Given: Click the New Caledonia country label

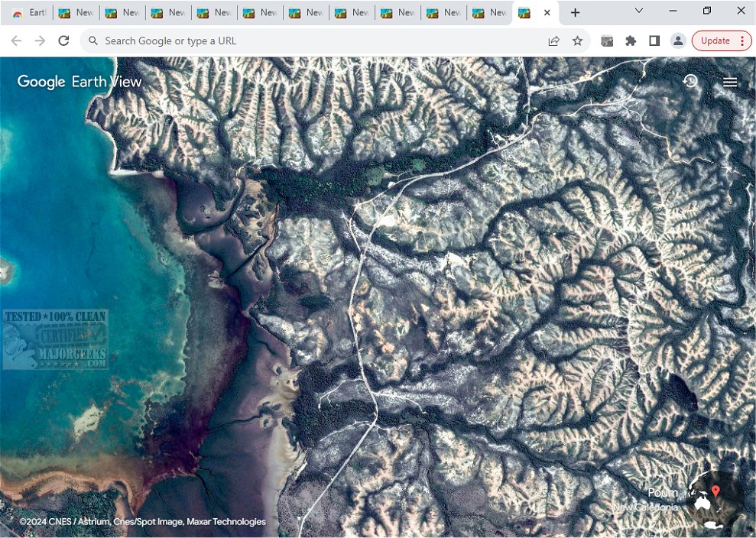Looking at the screenshot, I should (646, 507).
